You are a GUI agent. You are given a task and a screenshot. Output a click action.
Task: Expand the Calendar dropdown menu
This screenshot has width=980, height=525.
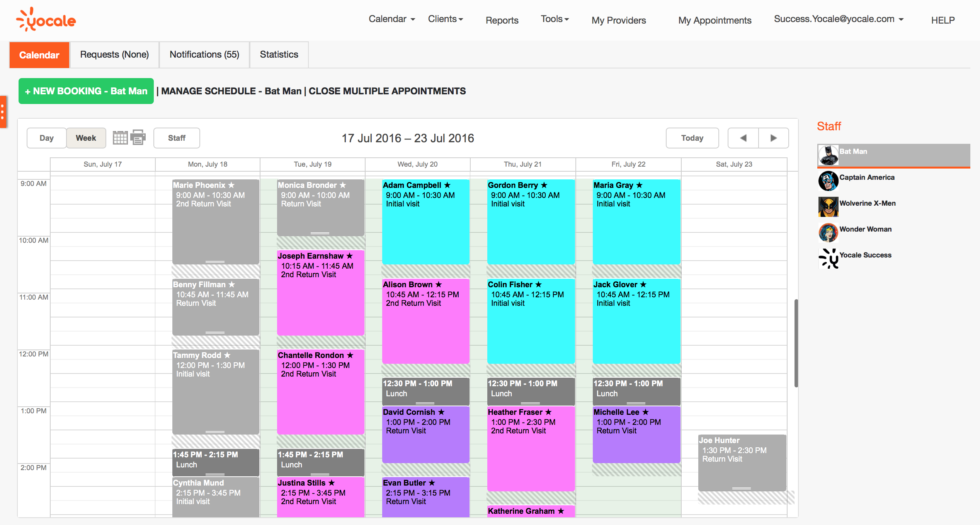click(391, 19)
